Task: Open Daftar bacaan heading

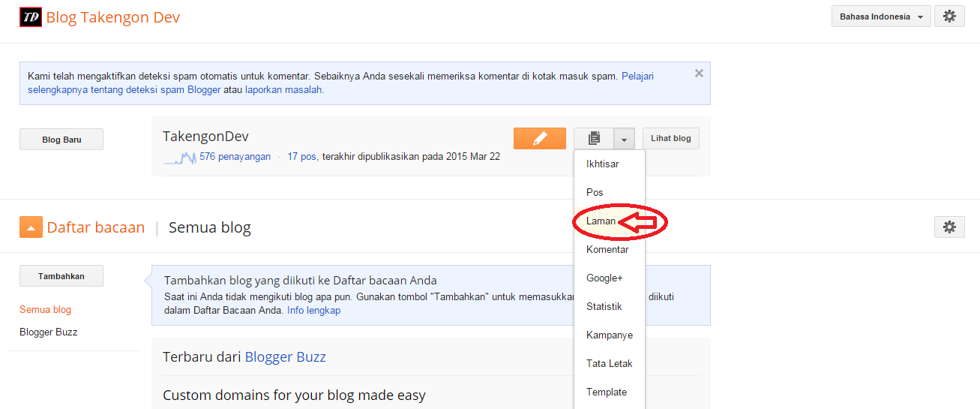Action: coord(95,227)
